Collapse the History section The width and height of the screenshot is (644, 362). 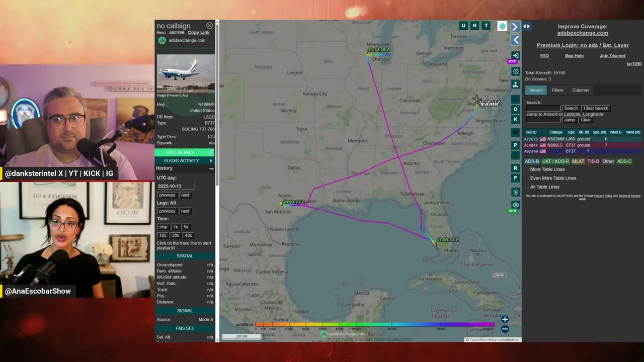click(211, 168)
